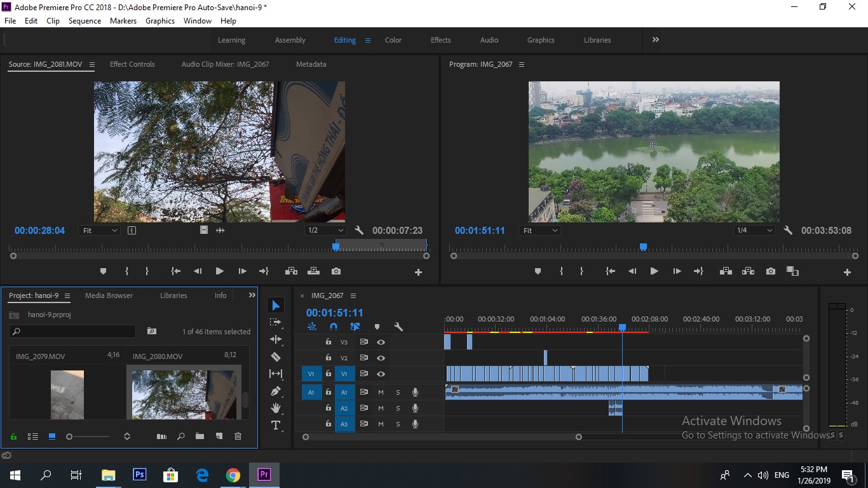Select the Type tool
The height and width of the screenshot is (488, 868).
(x=276, y=425)
